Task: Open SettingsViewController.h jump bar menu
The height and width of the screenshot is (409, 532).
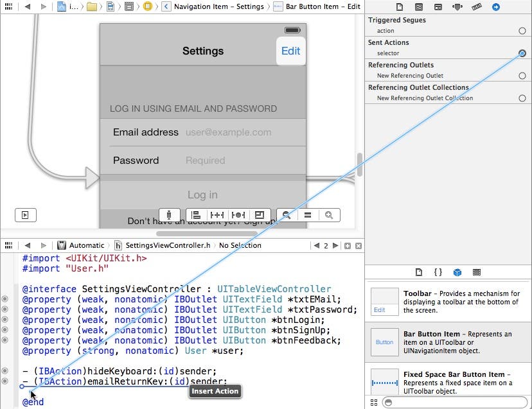Action: (167, 245)
